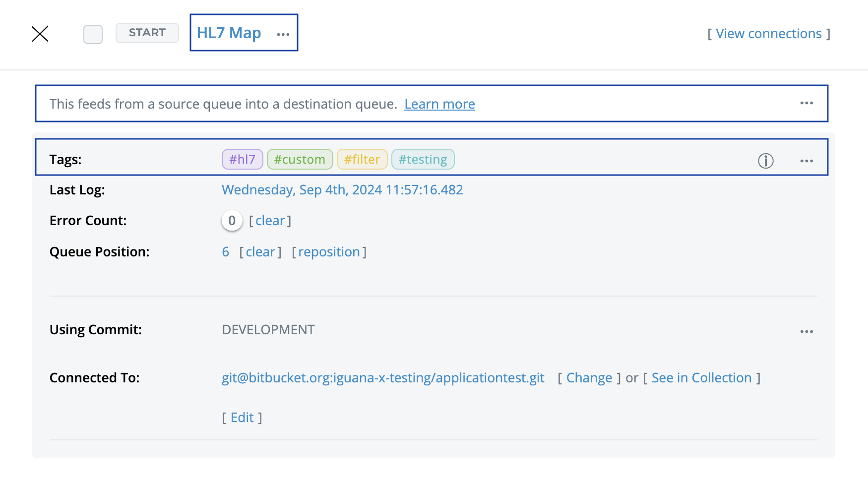Screen dimensions: 868x488
Task: Click Learn more about queue feeds
Action: click(x=439, y=104)
